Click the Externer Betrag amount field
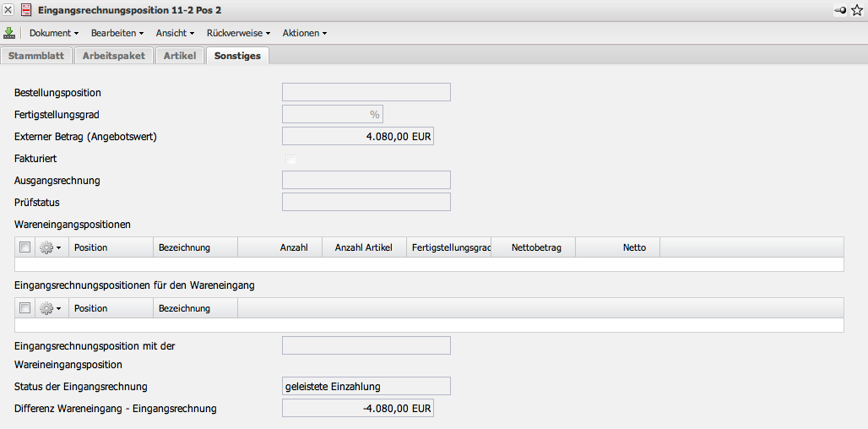The width and height of the screenshot is (868, 429). point(357,136)
